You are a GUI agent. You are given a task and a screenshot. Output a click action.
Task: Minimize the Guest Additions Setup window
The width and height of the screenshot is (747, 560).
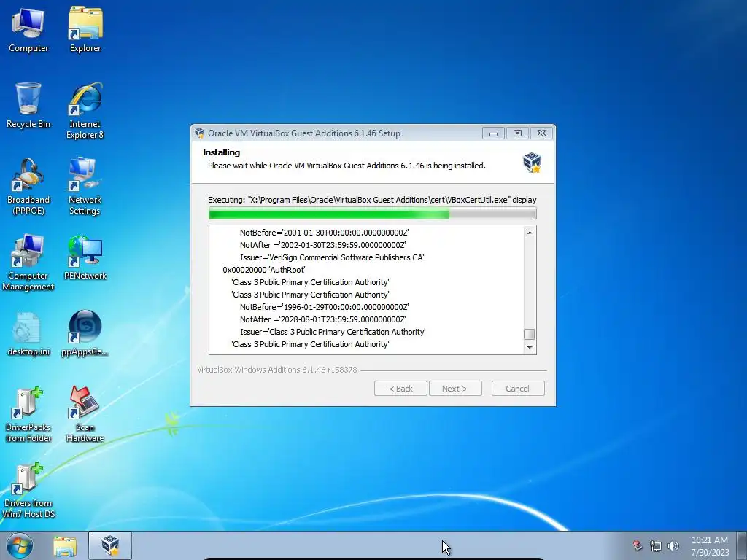pos(493,133)
